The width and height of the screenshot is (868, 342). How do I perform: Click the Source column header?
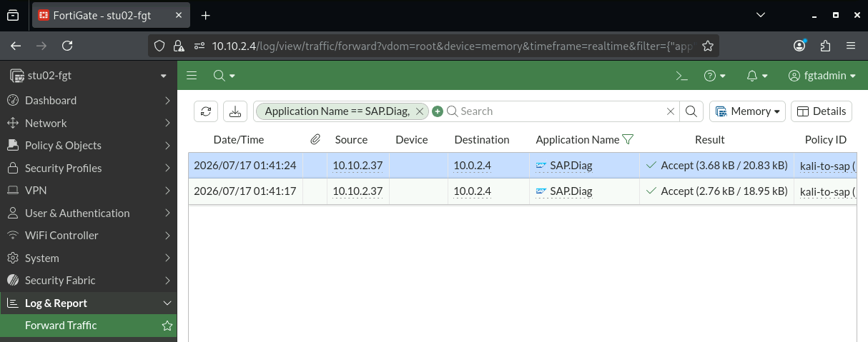pyautogui.click(x=351, y=140)
